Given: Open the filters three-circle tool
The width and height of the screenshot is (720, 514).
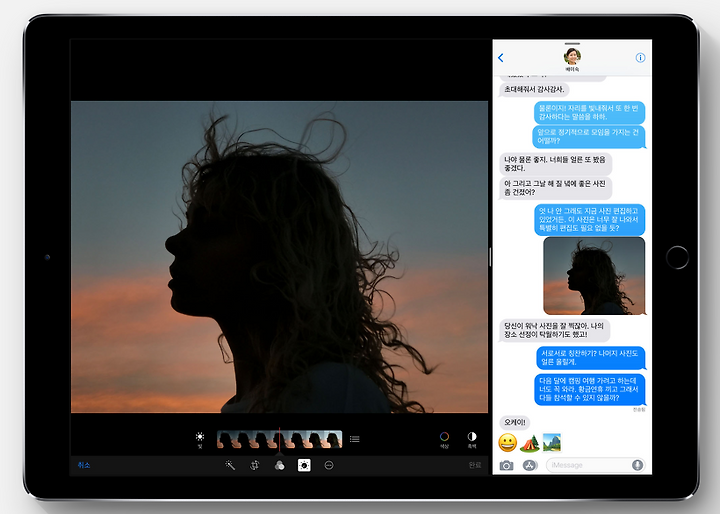Looking at the screenshot, I should point(279,465).
